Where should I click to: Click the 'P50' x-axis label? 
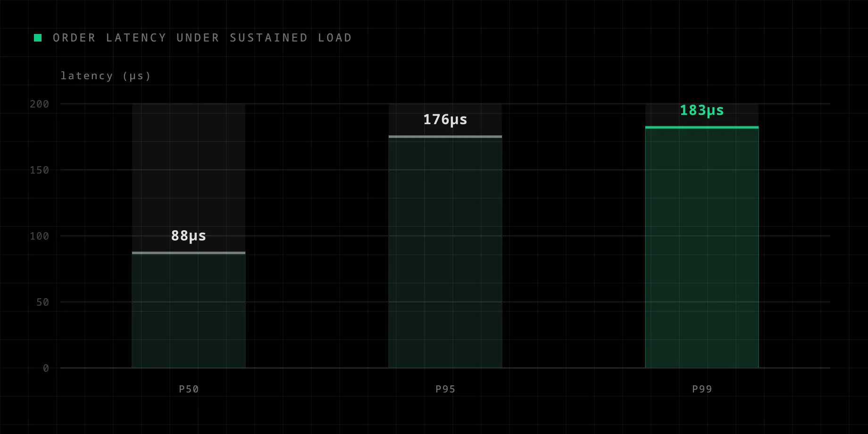(x=189, y=389)
